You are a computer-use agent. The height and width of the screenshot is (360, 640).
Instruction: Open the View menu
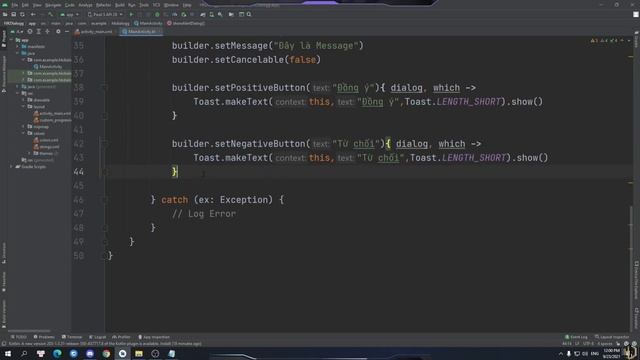pos(37,5)
